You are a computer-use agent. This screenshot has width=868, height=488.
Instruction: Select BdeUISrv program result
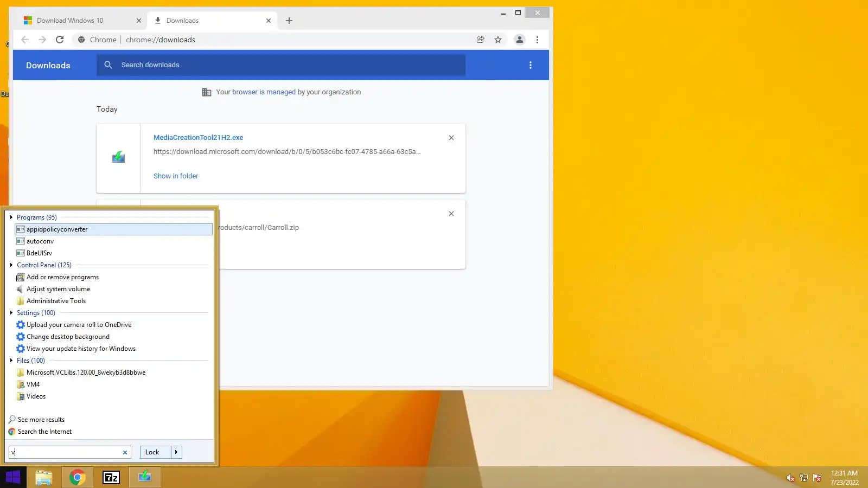point(114,253)
